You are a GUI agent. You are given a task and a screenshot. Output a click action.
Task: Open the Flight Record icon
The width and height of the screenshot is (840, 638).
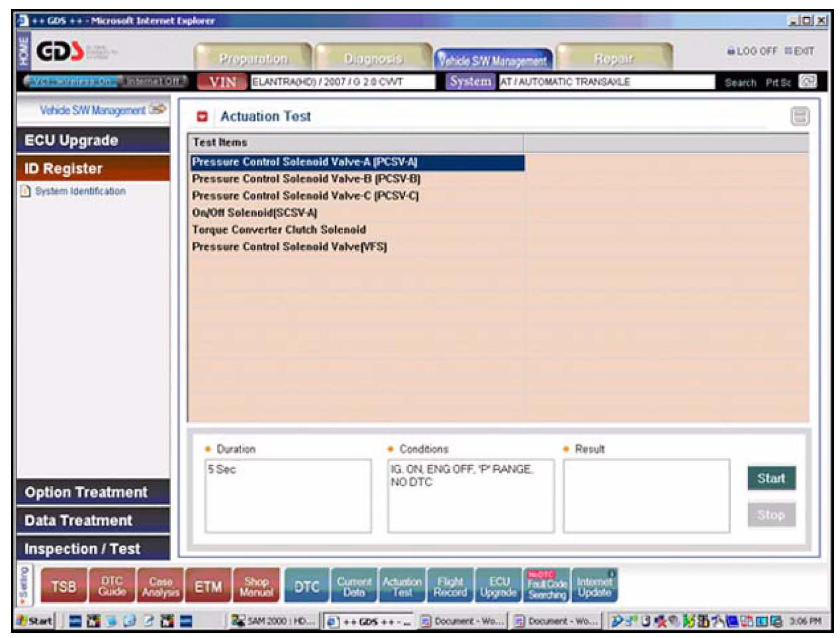pyautogui.click(x=450, y=586)
